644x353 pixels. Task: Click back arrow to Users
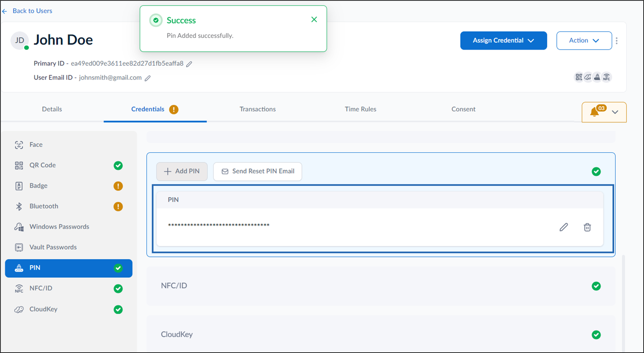[4, 11]
